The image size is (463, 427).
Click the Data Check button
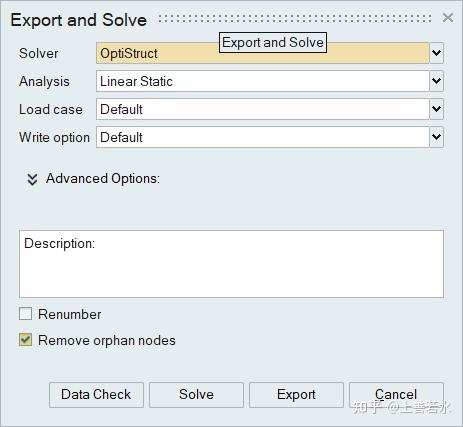click(x=96, y=395)
